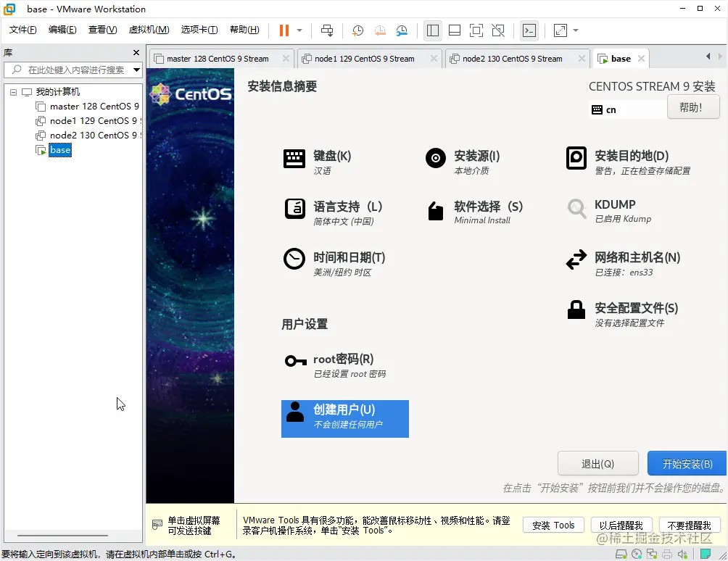Screen dimensions: 728x561
Task: Open root密码(R) root password settings
Action: [x=335, y=365]
